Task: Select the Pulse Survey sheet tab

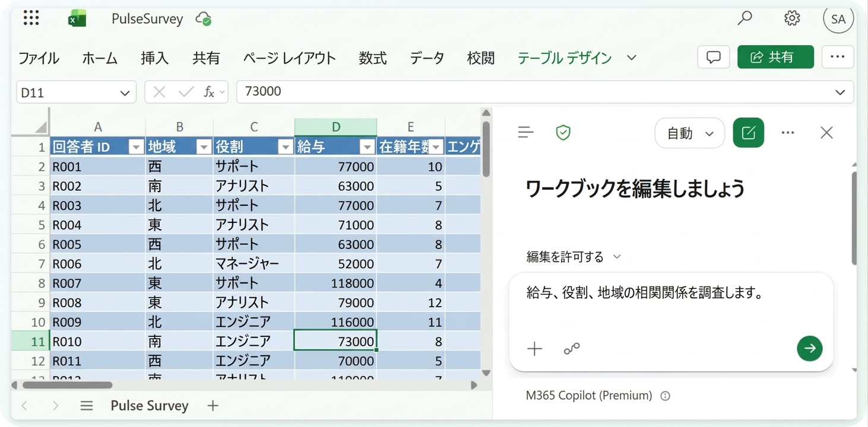Action: coord(150,406)
